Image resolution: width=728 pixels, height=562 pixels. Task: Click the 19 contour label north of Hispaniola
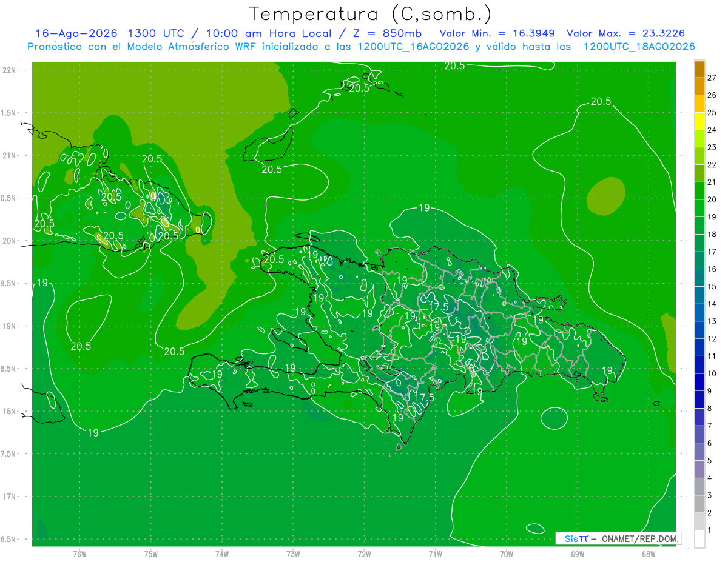424,208
